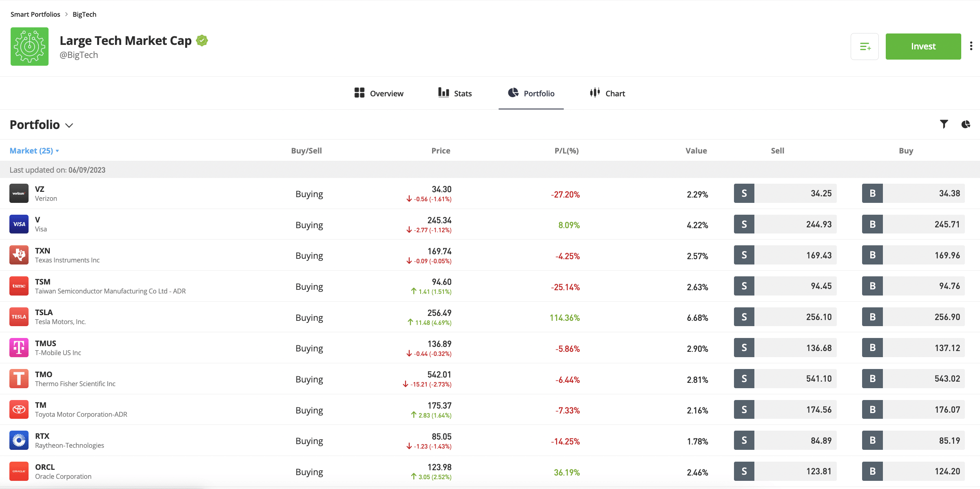Click Verizon's -27.20% P/L value
Image resolution: width=980 pixels, height=489 pixels.
pyautogui.click(x=565, y=194)
